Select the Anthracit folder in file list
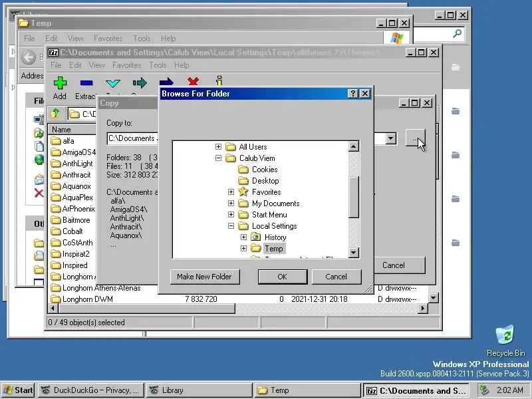The image size is (532, 399). 70,175
